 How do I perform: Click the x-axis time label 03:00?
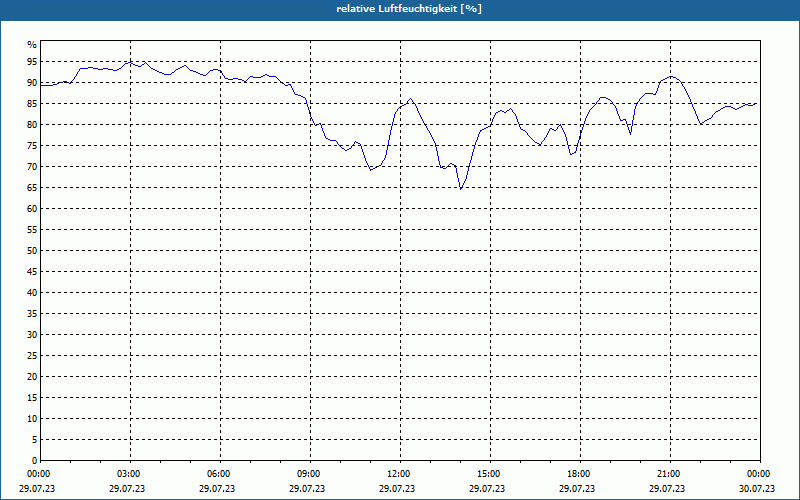[x=130, y=474]
